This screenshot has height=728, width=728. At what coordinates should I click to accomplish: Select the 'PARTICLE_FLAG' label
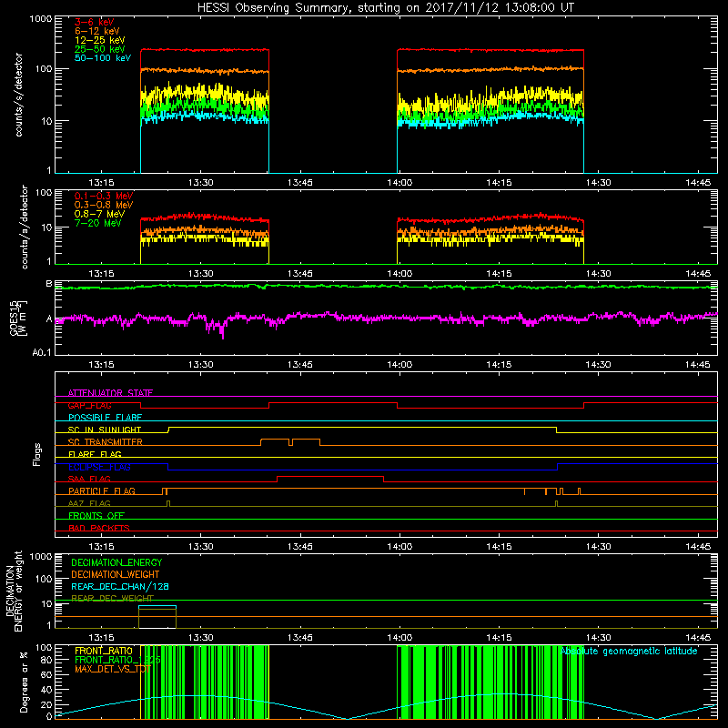click(102, 491)
